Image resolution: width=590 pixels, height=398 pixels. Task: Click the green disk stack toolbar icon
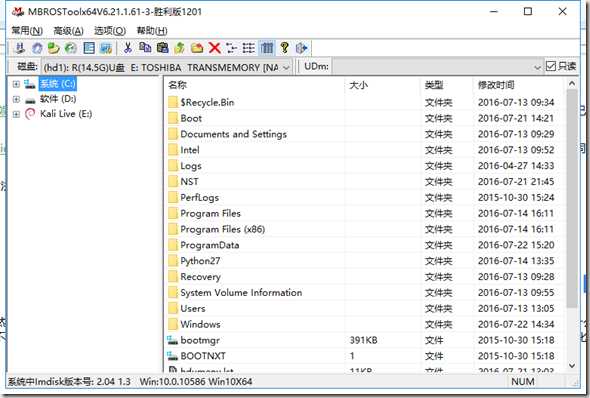tap(54, 48)
